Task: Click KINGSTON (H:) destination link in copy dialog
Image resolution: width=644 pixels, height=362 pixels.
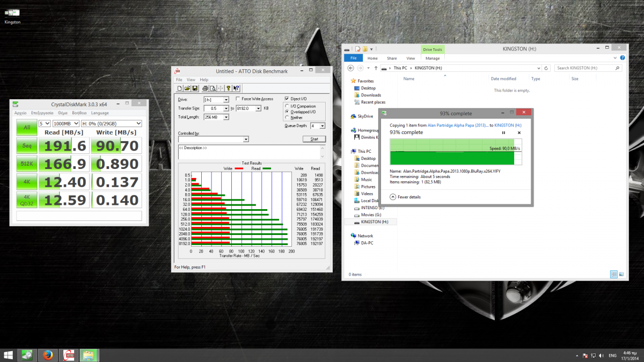Action: point(508,125)
